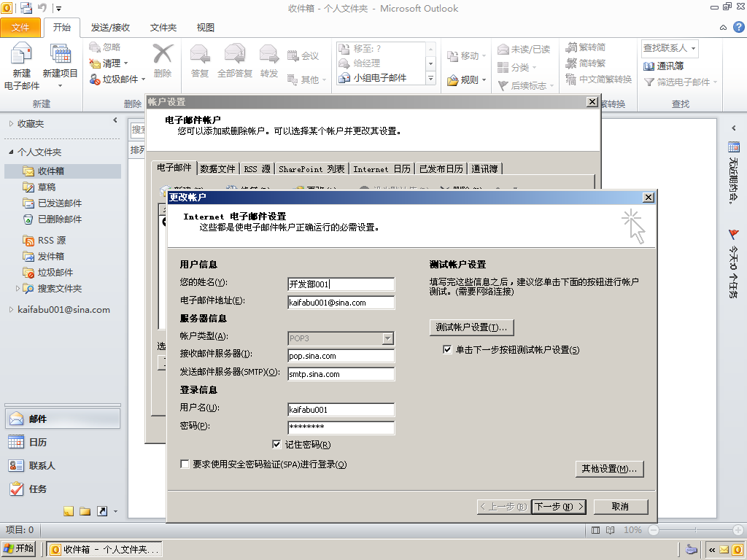Collapse the folder navigation pane arrow
This screenshot has height=560, width=747.
tap(115, 120)
